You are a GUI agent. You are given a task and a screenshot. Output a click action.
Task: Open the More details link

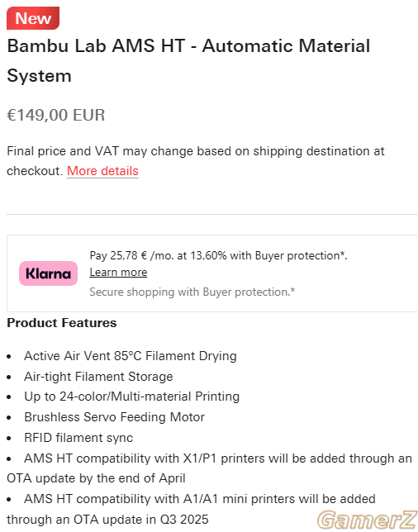tap(102, 171)
